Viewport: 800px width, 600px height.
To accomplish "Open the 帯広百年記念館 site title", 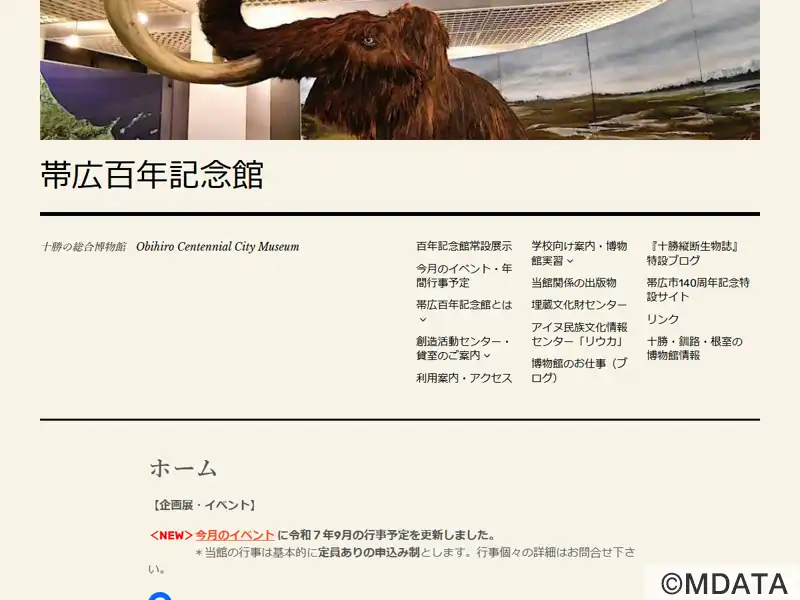I will 152,174.
